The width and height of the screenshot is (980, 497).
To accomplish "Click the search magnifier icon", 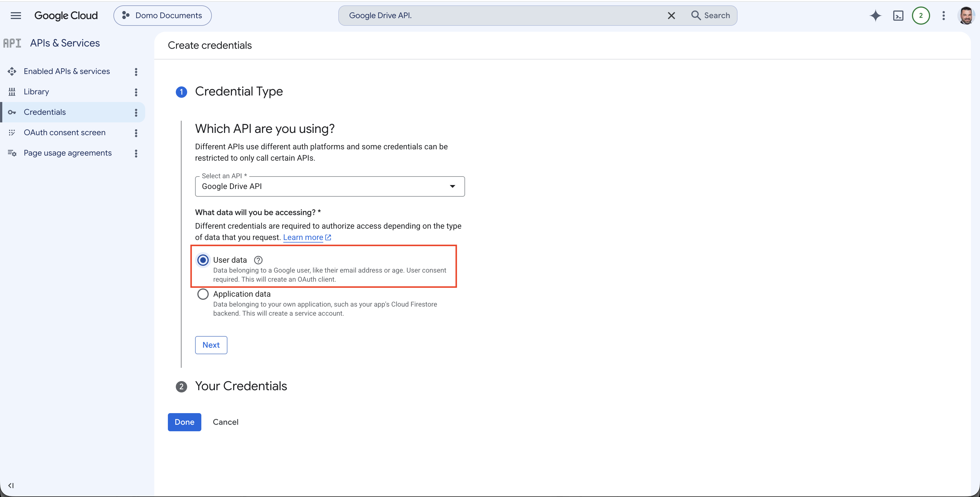I will pyautogui.click(x=696, y=16).
